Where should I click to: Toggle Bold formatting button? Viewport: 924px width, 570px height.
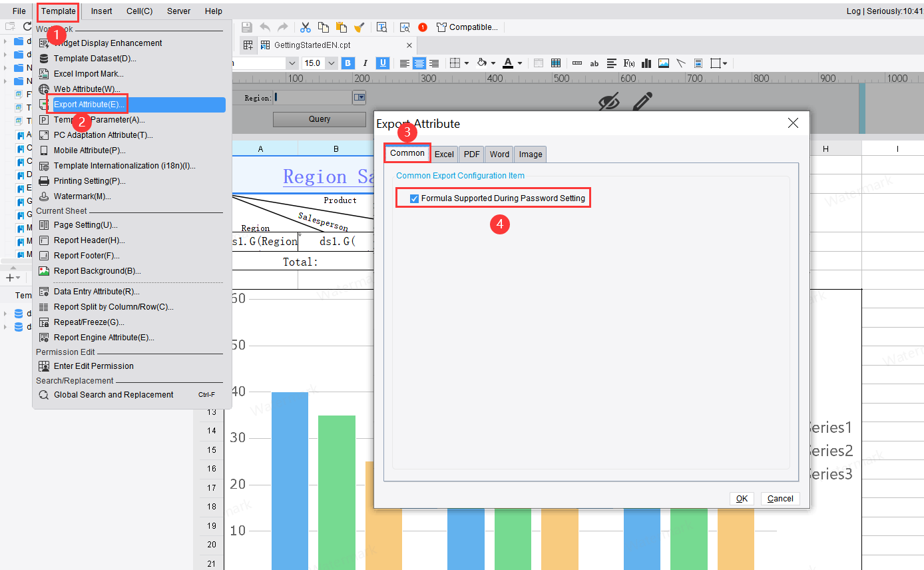click(x=347, y=63)
